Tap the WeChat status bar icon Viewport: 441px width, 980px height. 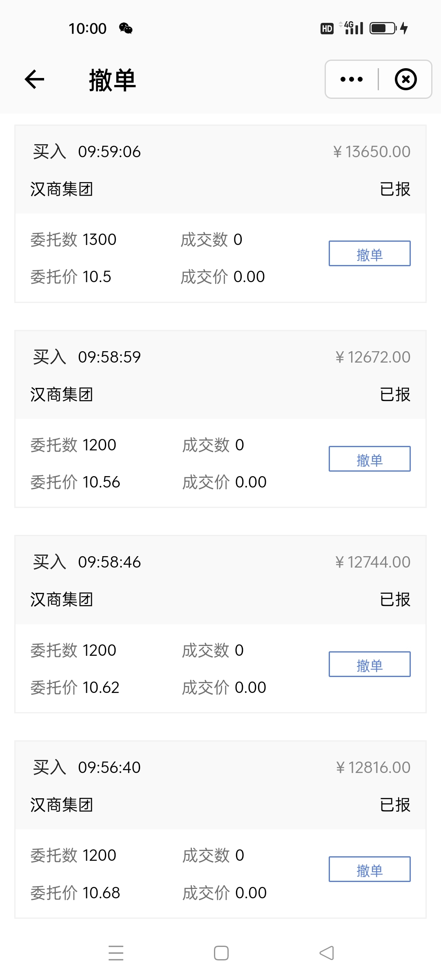pyautogui.click(x=126, y=28)
